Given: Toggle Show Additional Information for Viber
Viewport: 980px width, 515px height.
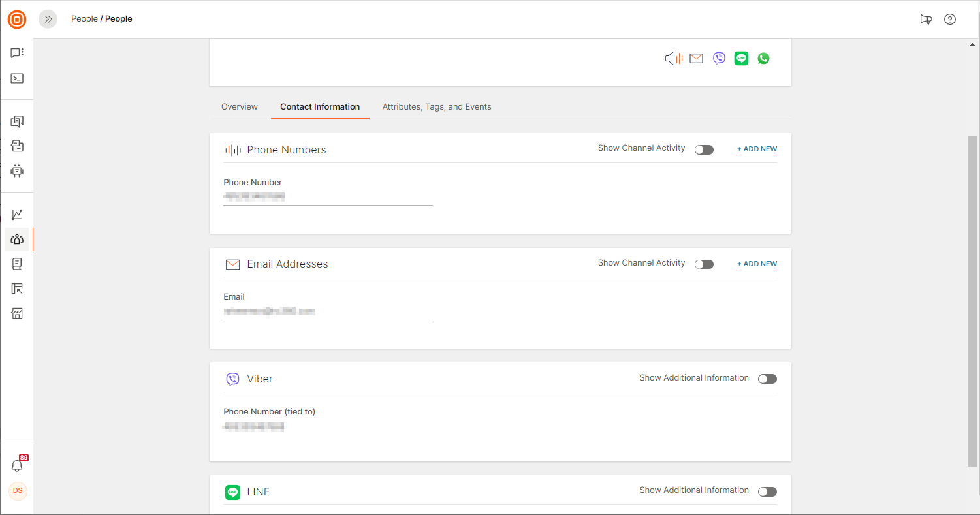Looking at the screenshot, I should click(767, 379).
